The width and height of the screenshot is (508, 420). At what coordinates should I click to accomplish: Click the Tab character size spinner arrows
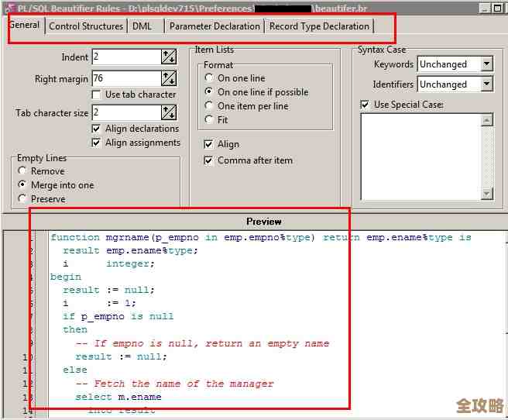pyautogui.click(x=168, y=112)
